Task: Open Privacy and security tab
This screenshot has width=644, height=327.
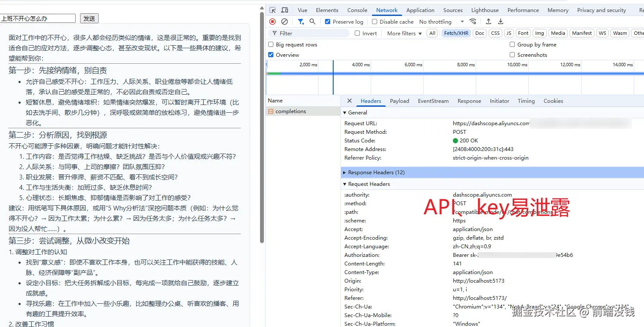Action: click(x=601, y=10)
